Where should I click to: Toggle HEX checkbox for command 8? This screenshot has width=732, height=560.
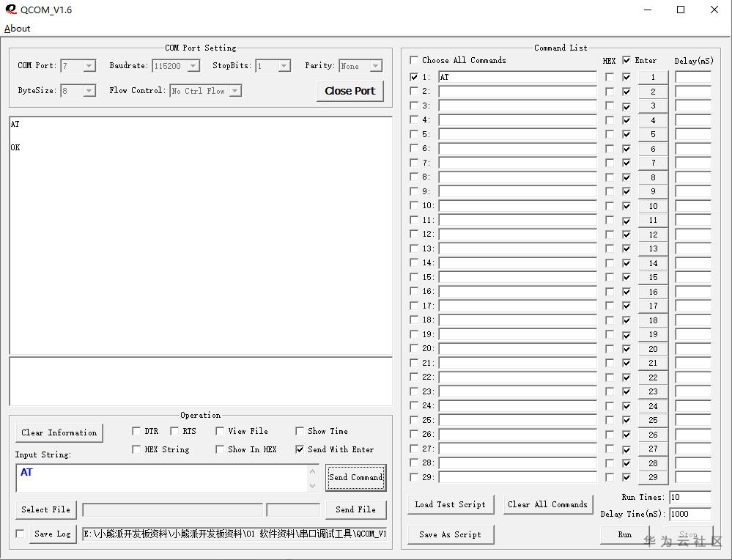[609, 177]
